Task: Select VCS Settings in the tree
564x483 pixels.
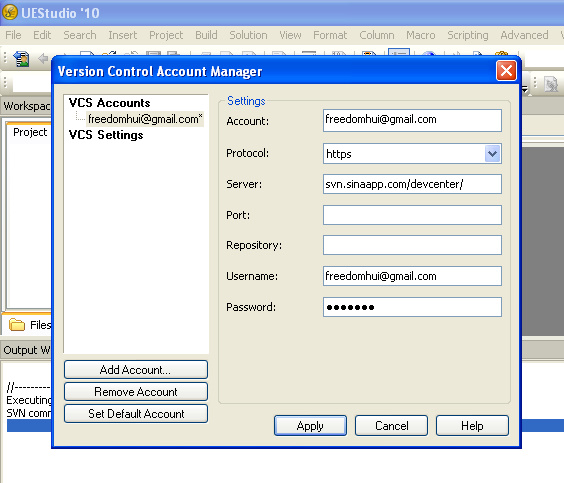Action: [x=106, y=135]
